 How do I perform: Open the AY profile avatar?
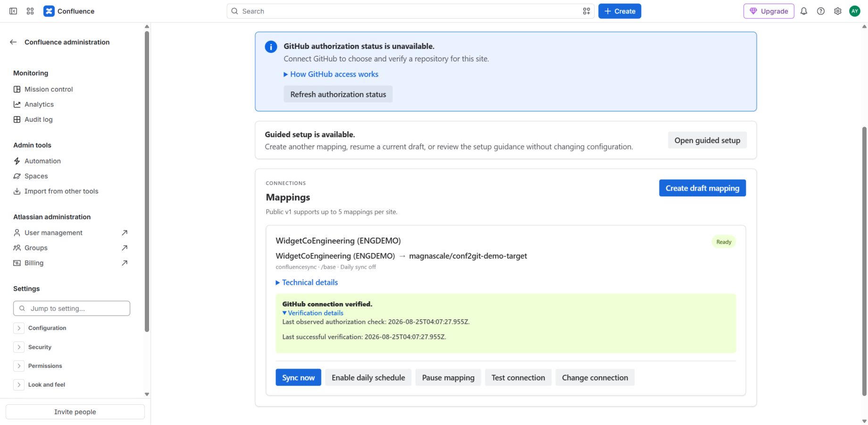coord(855,11)
